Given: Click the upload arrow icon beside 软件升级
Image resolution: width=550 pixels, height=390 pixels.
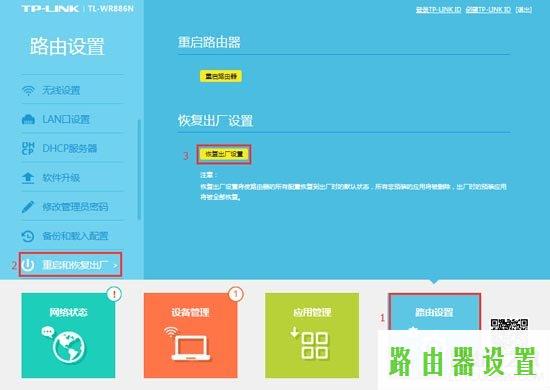Looking at the screenshot, I should (x=28, y=178).
